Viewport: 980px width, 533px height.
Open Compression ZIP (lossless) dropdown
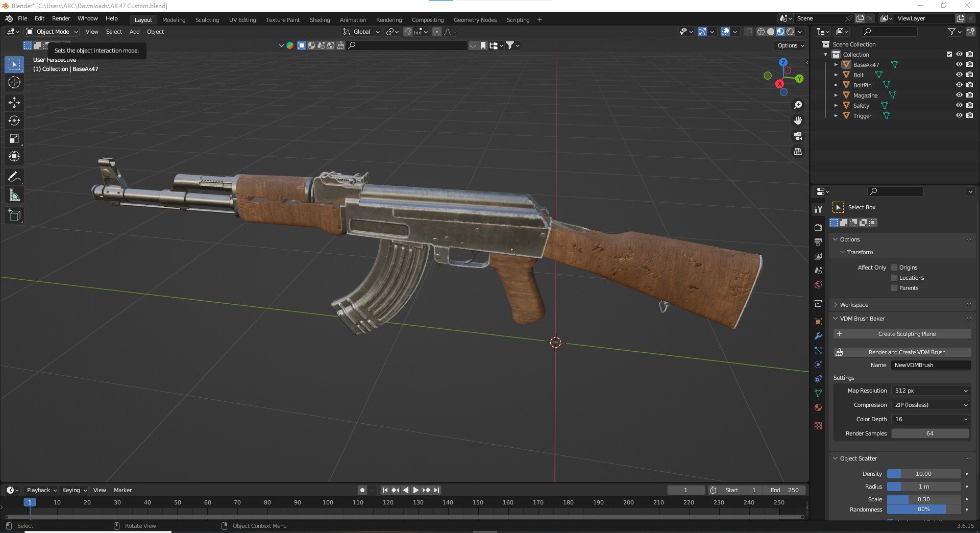tap(930, 405)
